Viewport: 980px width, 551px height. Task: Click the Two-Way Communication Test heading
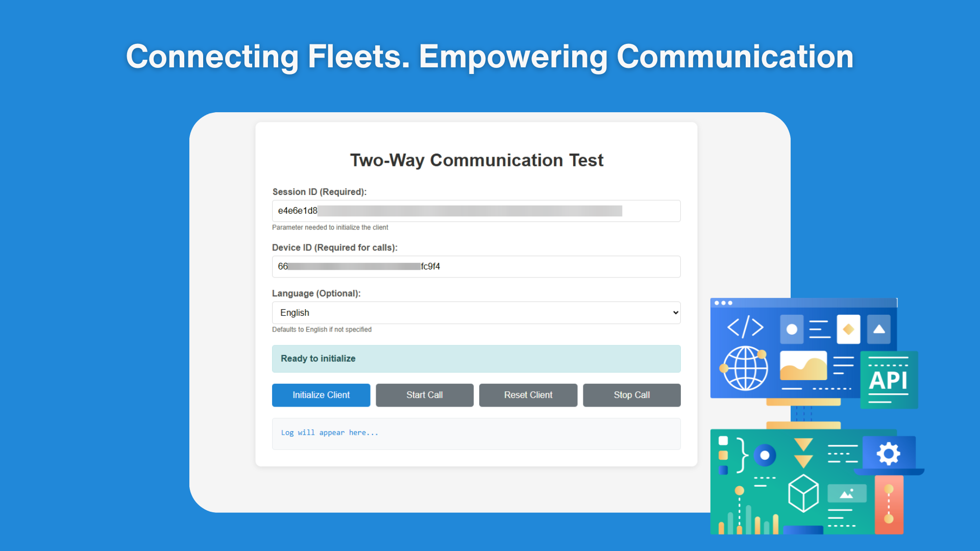[476, 160]
